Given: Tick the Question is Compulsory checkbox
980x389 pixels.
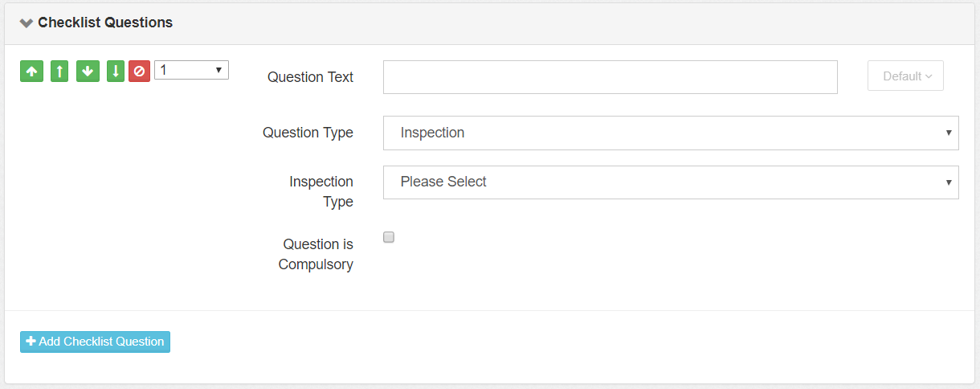Looking at the screenshot, I should [x=389, y=237].
